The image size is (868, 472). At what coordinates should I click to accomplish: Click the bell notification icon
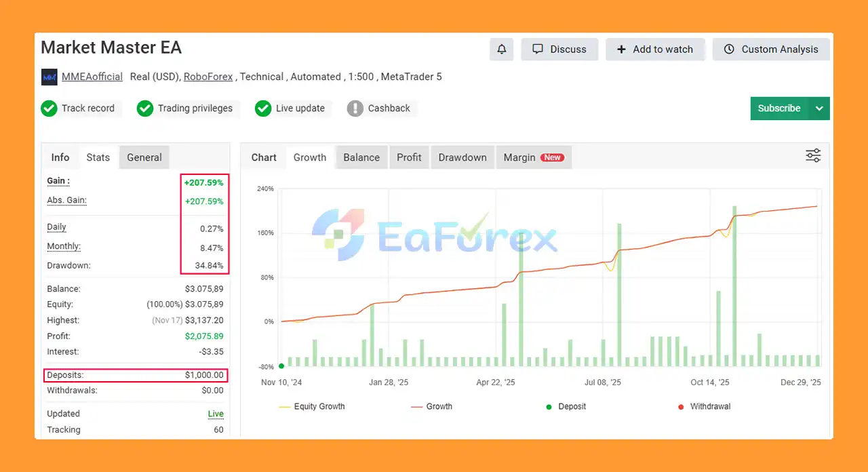tap(502, 50)
